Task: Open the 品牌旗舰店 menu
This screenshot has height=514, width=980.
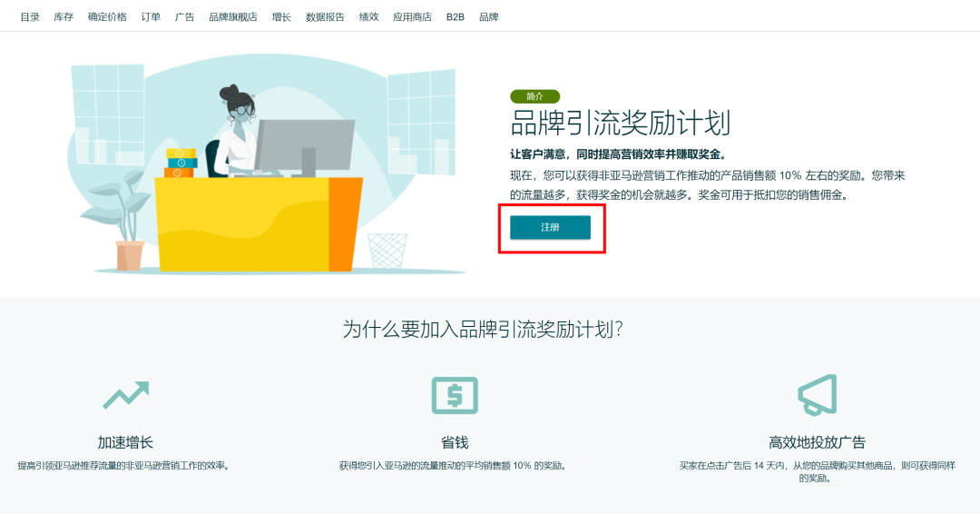Action: tap(233, 17)
